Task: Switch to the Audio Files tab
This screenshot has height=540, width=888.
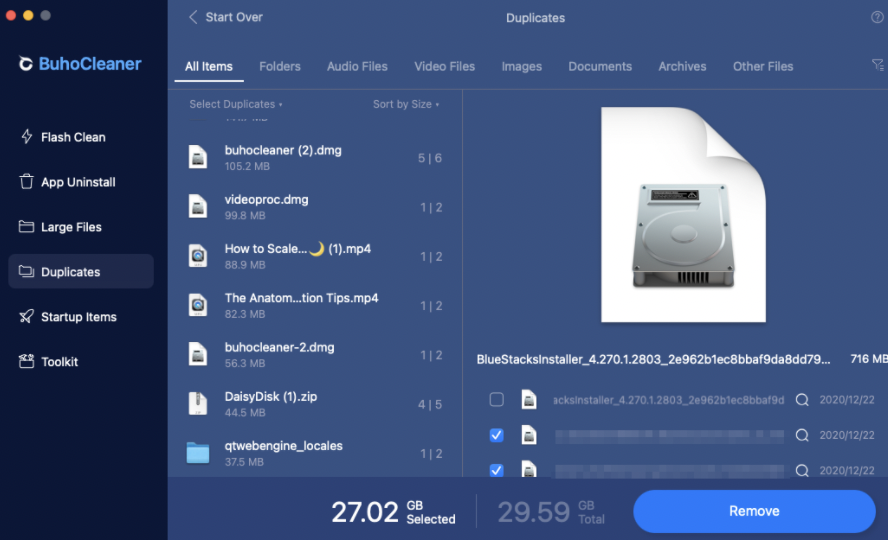Action: click(357, 66)
